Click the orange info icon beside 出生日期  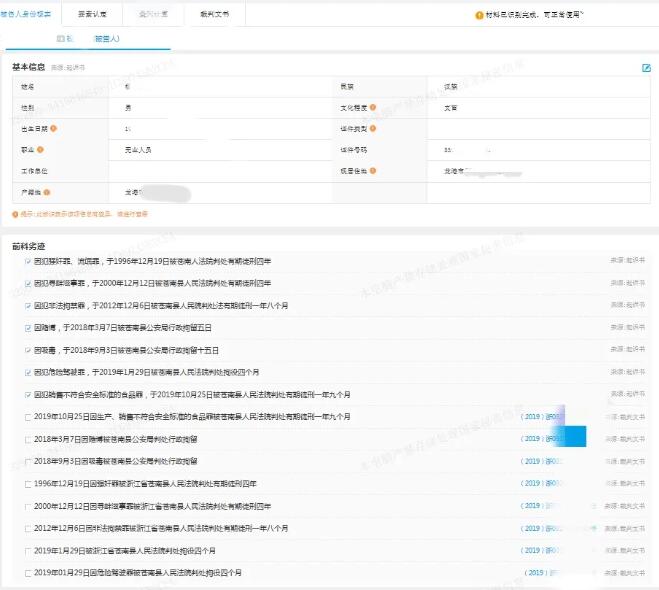[53, 128]
